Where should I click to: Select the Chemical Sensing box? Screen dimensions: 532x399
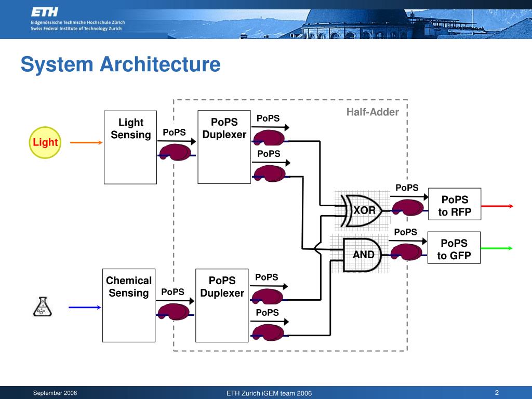click(129, 305)
